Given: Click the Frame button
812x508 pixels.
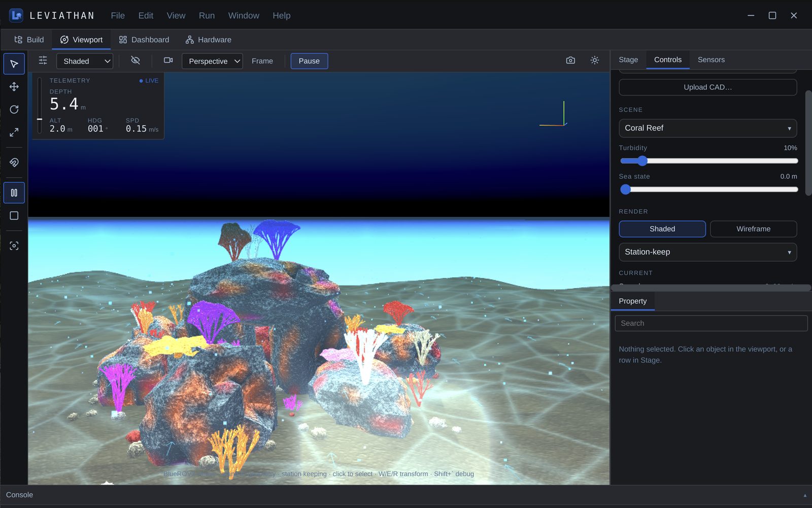Looking at the screenshot, I should (x=262, y=61).
